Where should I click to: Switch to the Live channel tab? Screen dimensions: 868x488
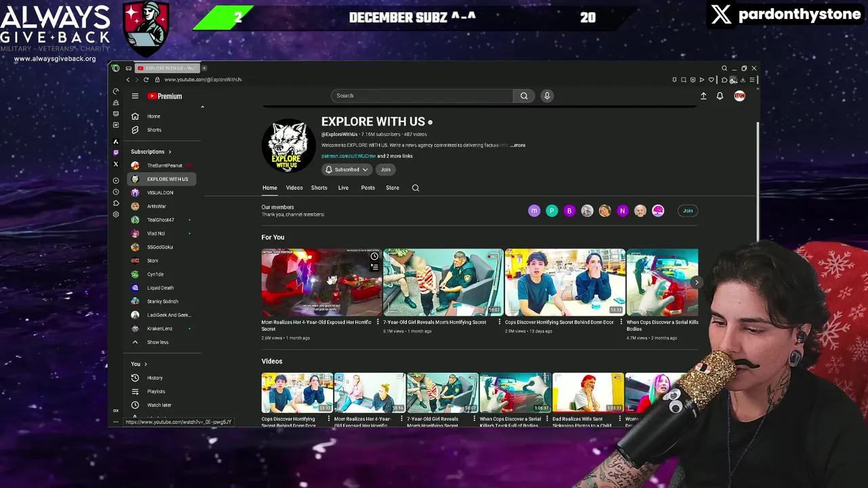[343, 188]
